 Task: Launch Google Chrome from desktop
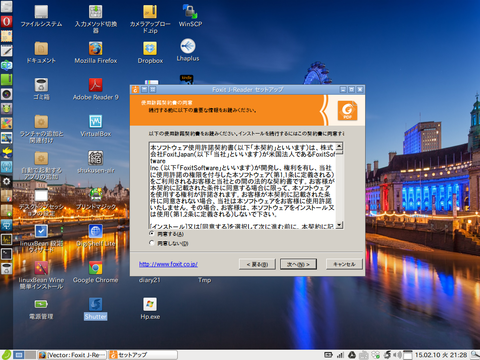[x=96, y=272]
